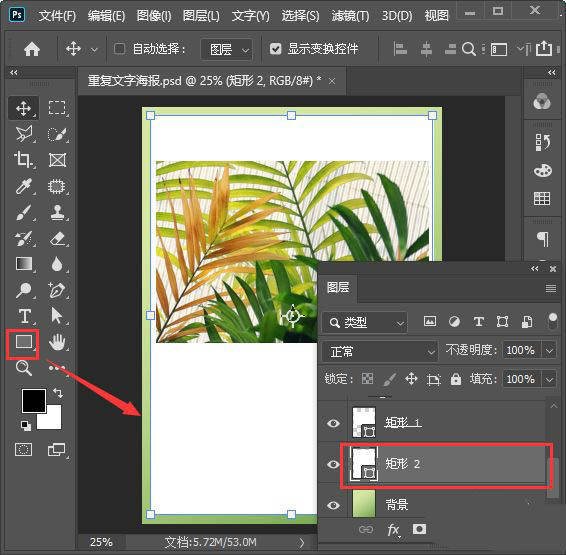The height and width of the screenshot is (555, 566).
Task: Select the 矩形 2 layer thumbnail
Action: tap(364, 464)
